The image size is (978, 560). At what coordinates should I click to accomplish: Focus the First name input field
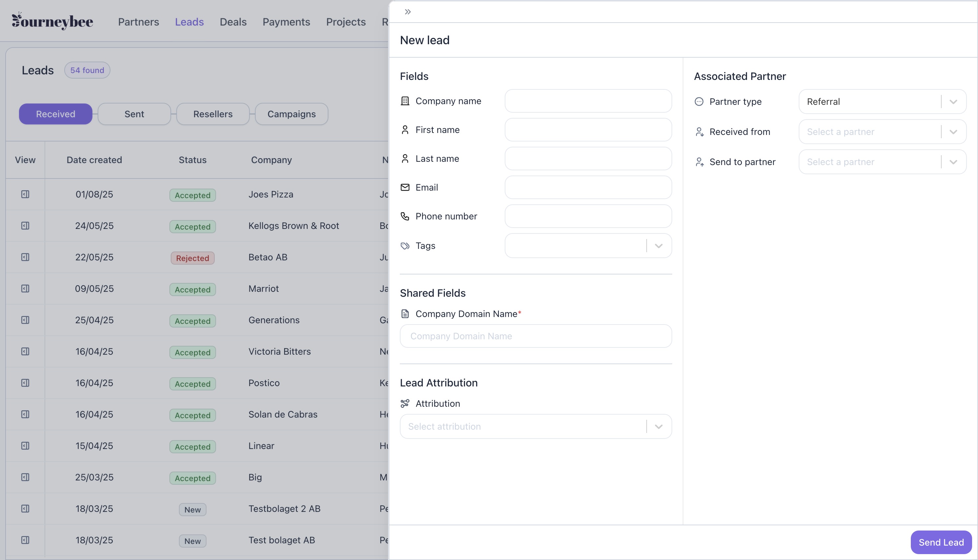click(x=588, y=130)
